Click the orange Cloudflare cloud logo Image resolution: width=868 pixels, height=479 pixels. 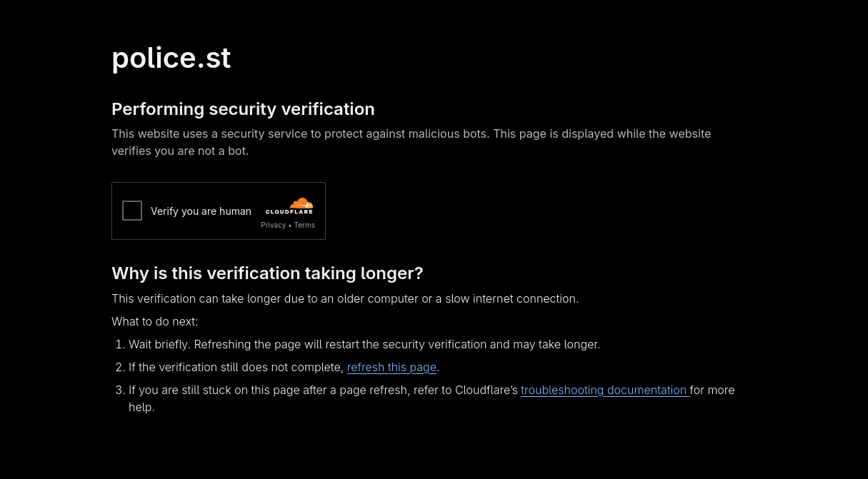(301, 203)
